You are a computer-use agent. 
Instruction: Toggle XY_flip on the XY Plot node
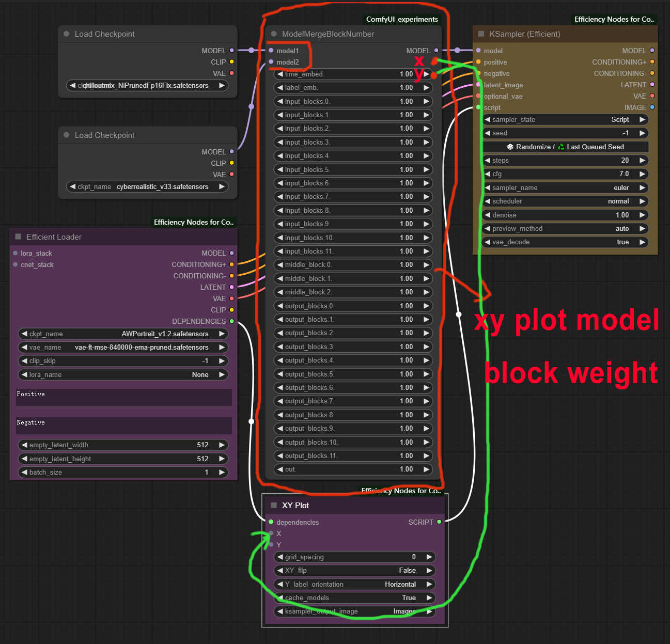[x=354, y=570]
